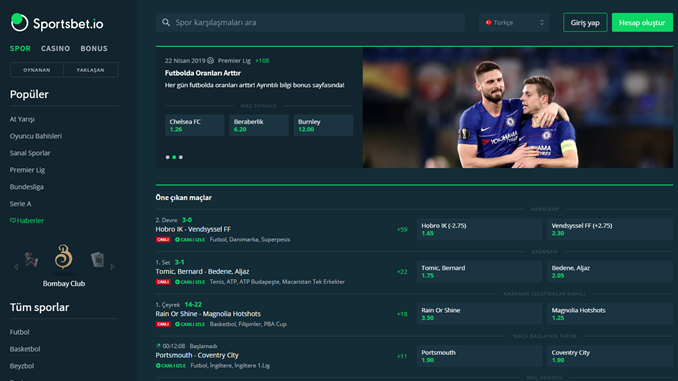Go to next casino carousel item arrow

(112, 267)
